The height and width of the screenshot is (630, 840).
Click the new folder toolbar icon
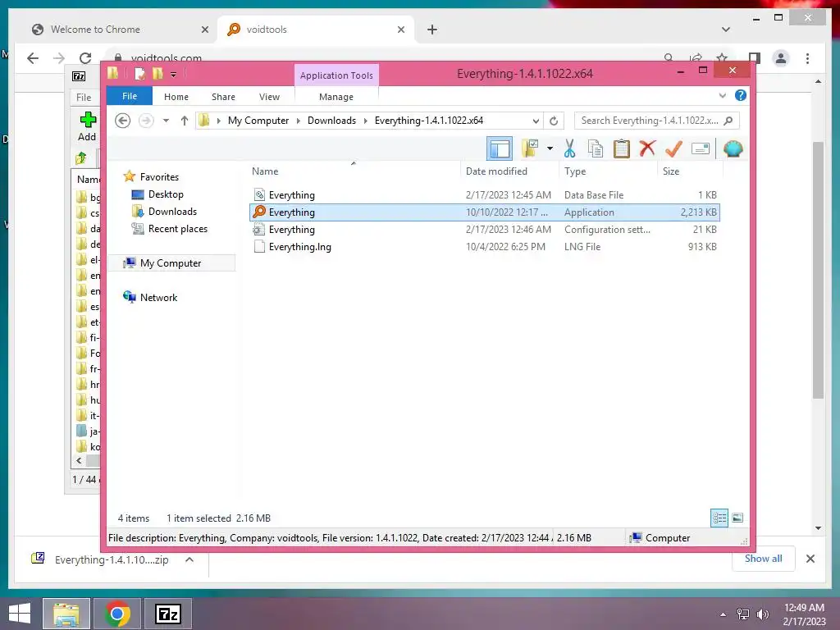pos(531,148)
